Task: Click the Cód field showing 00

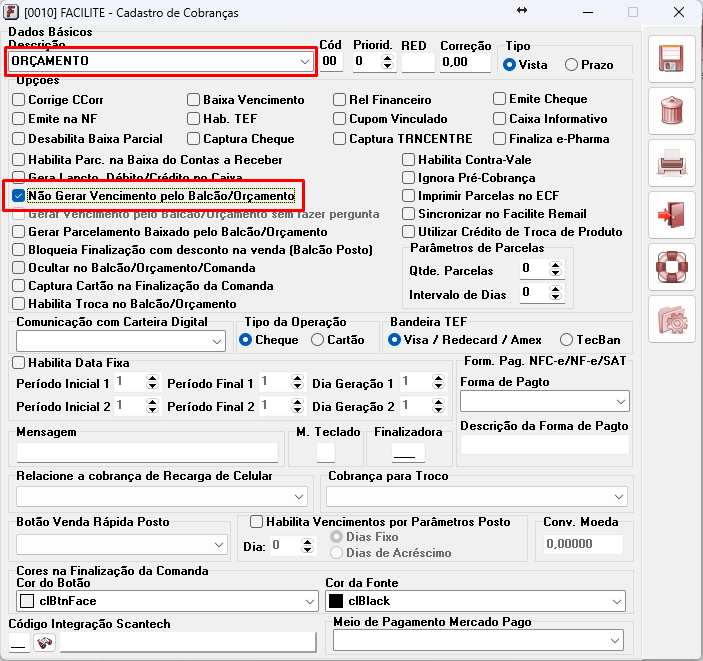Action: [x=331, y=61]
